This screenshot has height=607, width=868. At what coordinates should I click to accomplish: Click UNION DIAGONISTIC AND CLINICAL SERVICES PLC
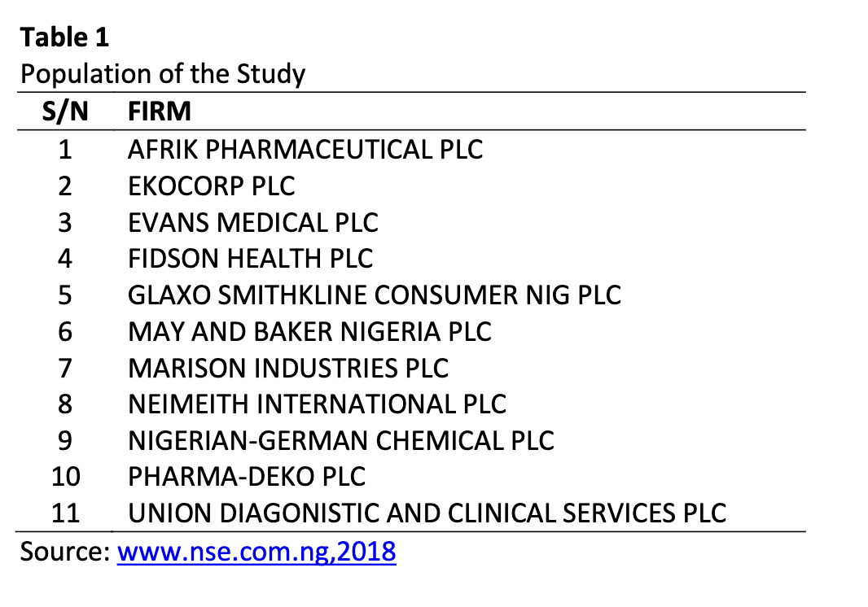point(427,513)
